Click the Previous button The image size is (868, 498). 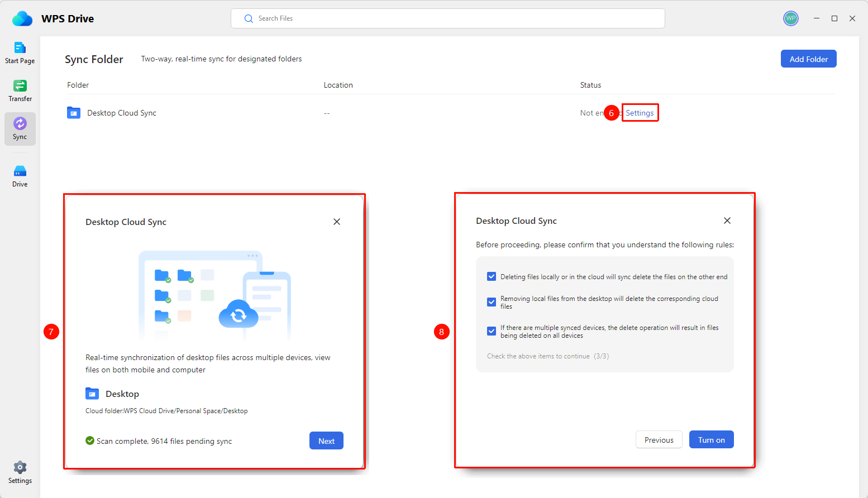pyautogui.click(x=659, y=439)
